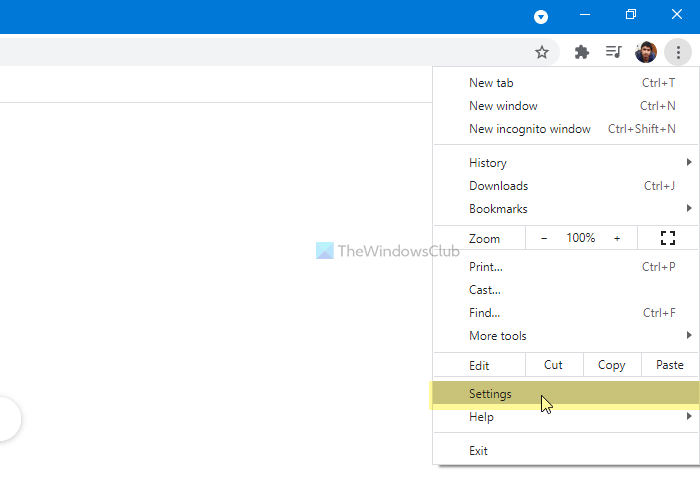The image size is (700, 483).
Task: Open the Extensions puzzle icon
Action: pos(581,52)
